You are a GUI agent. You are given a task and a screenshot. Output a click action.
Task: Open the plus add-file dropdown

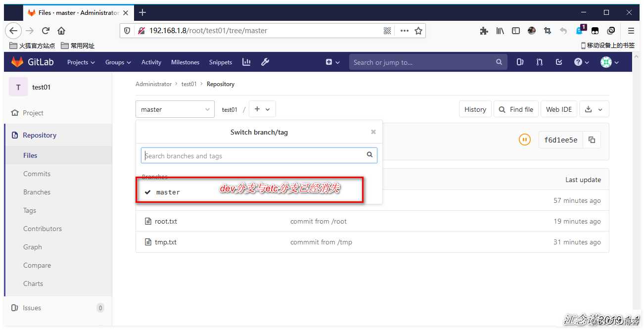262,109
